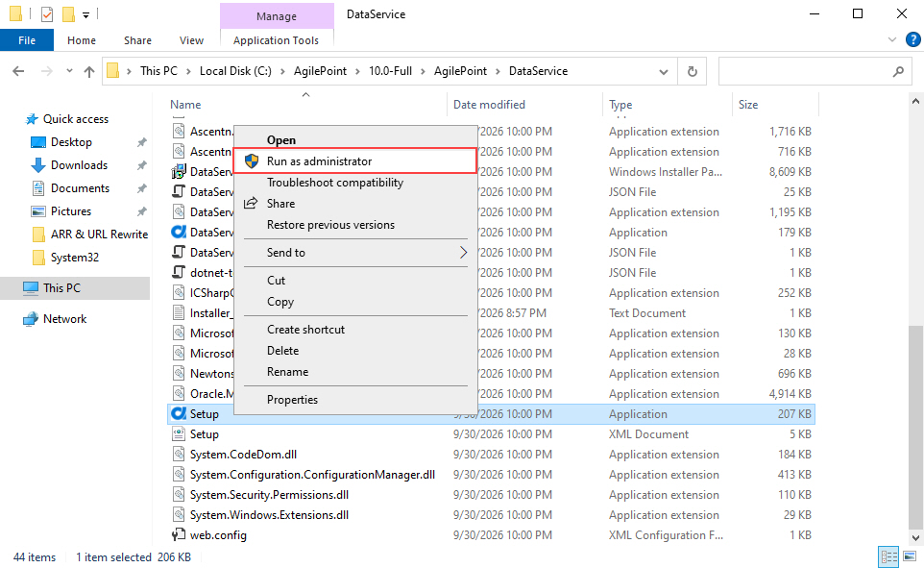Expand the chevron after 10.0-Full breadcrumb

424,71
